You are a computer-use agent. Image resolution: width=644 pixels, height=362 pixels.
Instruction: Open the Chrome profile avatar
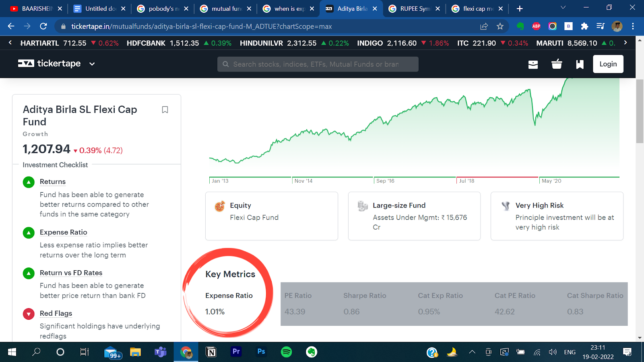click(617, 26)
